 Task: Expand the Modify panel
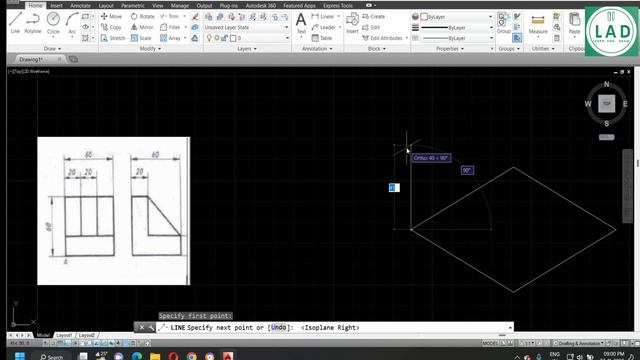pos(150,49)
